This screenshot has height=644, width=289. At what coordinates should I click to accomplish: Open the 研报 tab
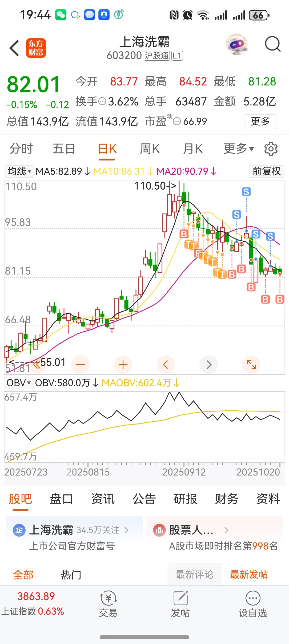(x=186, y=499)
